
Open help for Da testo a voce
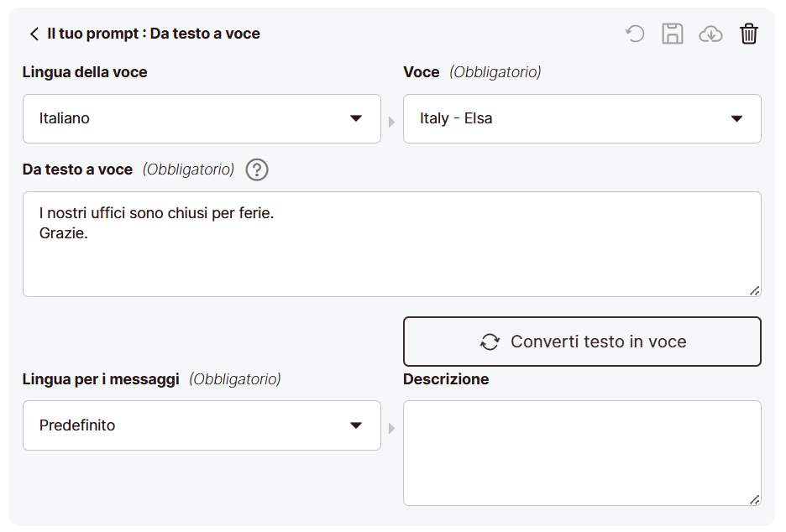tap(257, 170)
